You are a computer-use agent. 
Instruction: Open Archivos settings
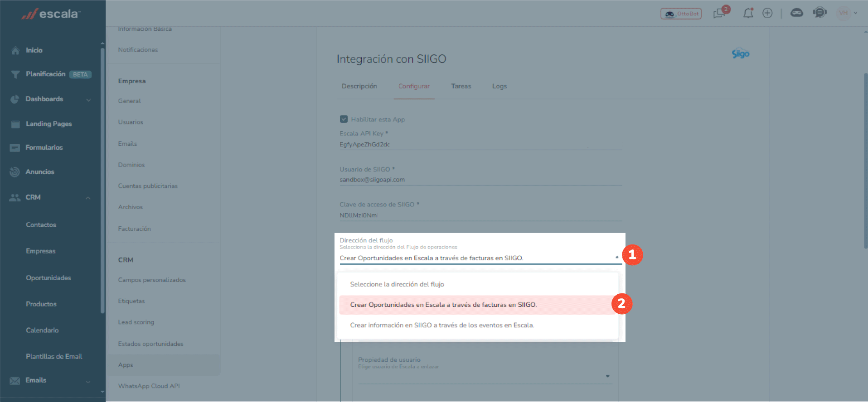(131, 207)
